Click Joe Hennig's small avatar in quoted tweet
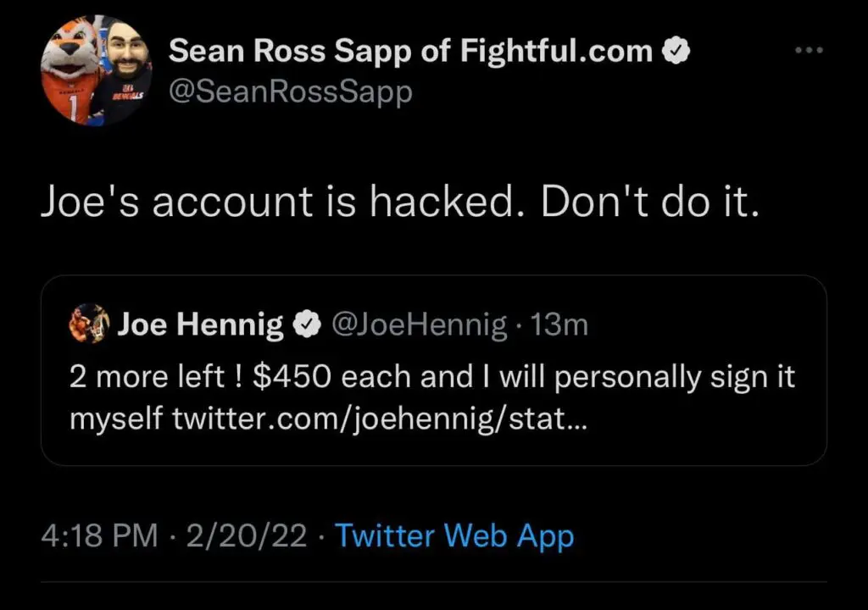The width and height of the screenshot is (868, 610). 90,324
